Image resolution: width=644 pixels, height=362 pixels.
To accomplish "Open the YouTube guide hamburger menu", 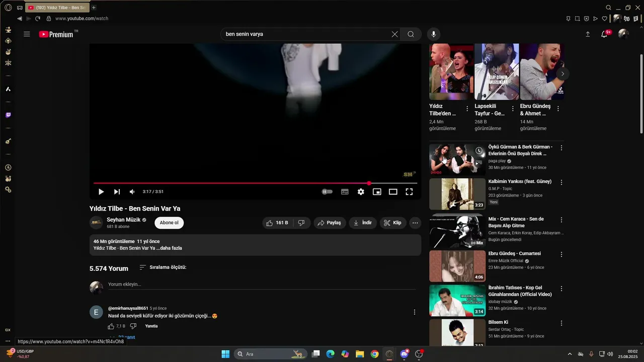I will click(x=27, y=34).
